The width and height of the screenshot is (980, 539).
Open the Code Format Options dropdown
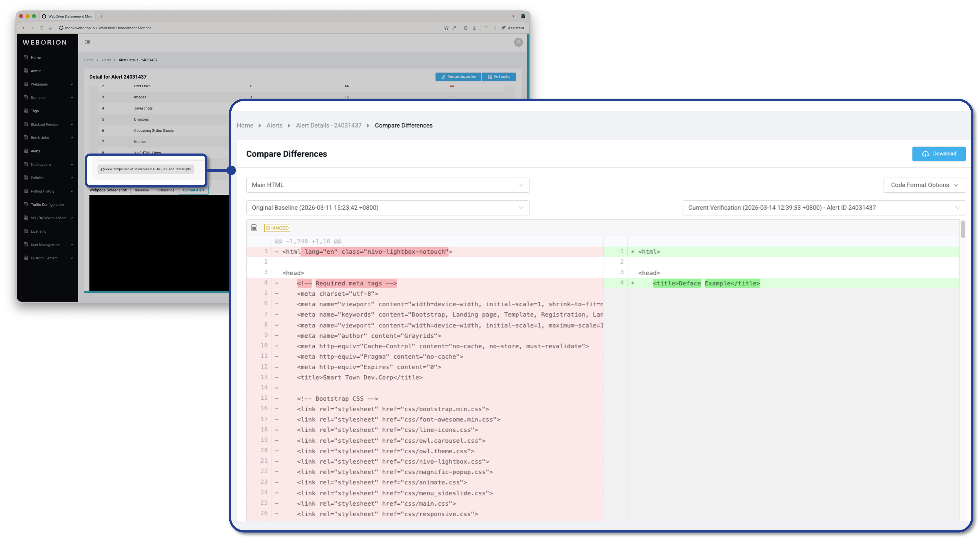pos(924,185)
